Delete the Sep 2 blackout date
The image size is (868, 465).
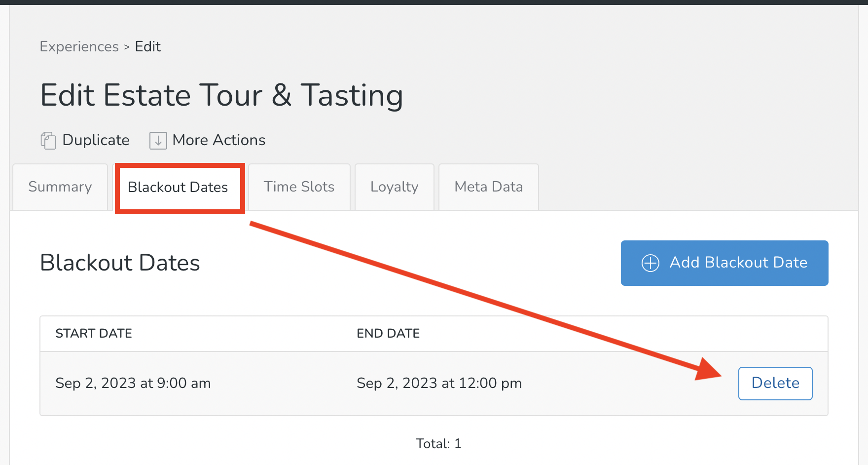click(x=775, y=383)
